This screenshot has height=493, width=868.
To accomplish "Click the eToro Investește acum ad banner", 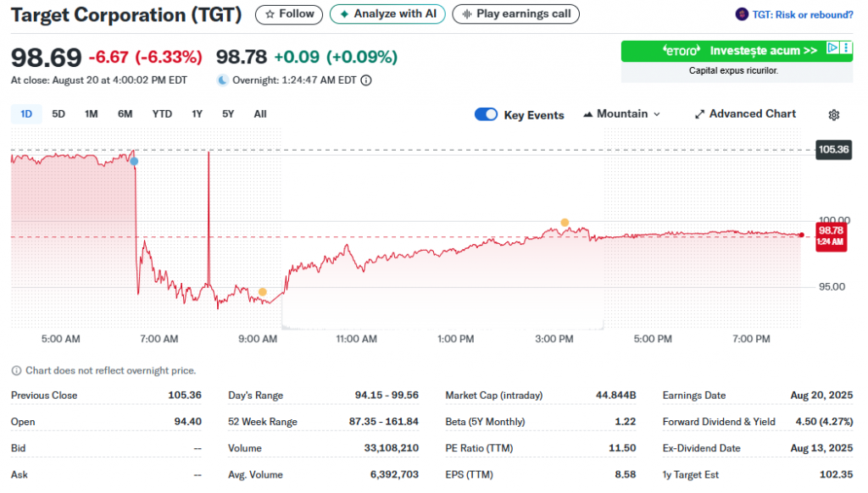I will point(737,51).
